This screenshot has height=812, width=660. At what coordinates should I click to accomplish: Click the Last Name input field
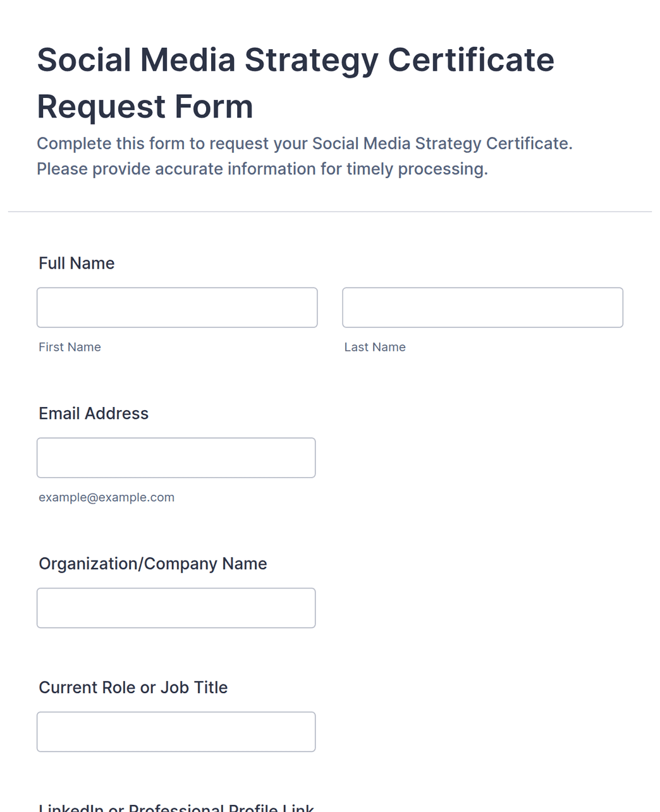[x=482, y=308]
